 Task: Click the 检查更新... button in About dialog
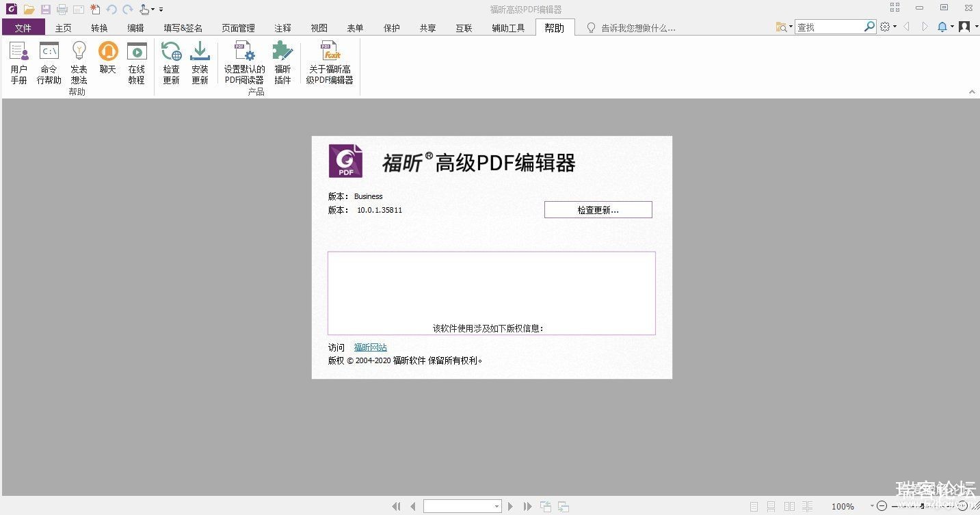tap(598, 210)
